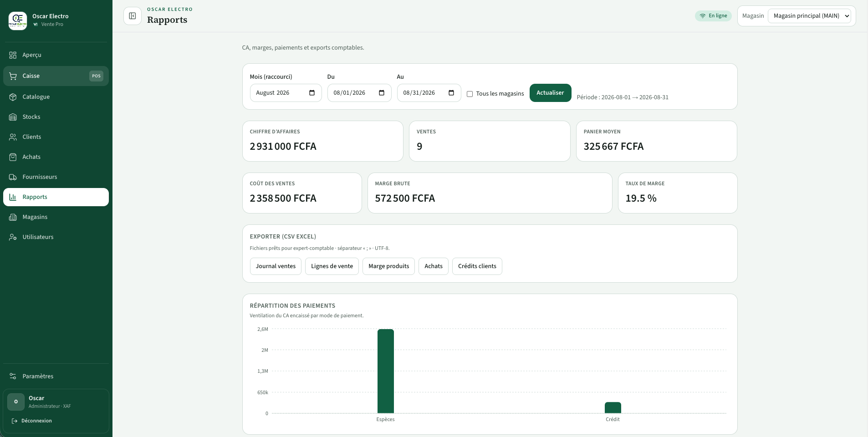Go to Caisse in the sidebar
Screen dimensions: 868x437
point(56,76)
